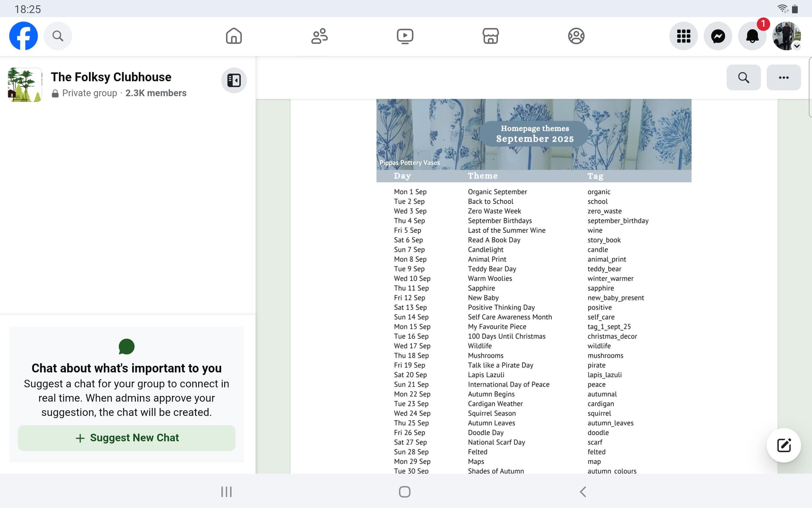The image size is (812, 508).
Task: Search within the group
Action: point(743,77)
